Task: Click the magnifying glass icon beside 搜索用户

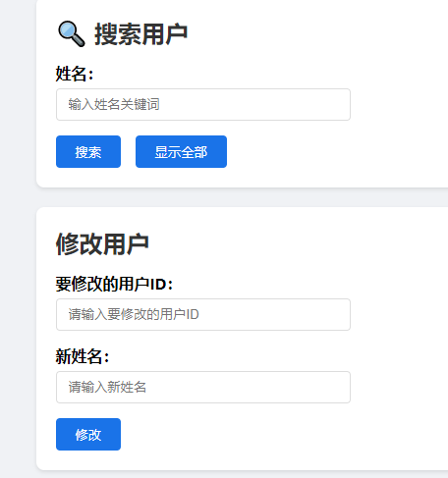Action: point(72,34)
